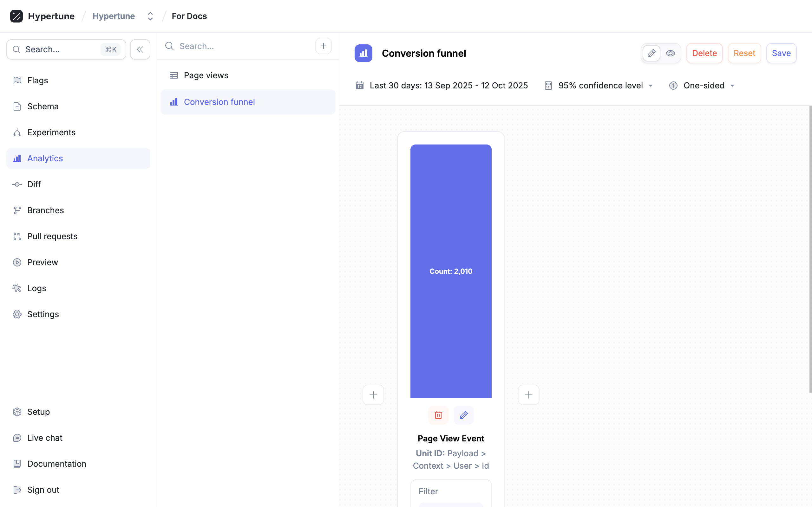The height and width of the screenshot is (507, 812).
Task: Switch to edit mode with pencil toggle
Action: pos(651,53)
